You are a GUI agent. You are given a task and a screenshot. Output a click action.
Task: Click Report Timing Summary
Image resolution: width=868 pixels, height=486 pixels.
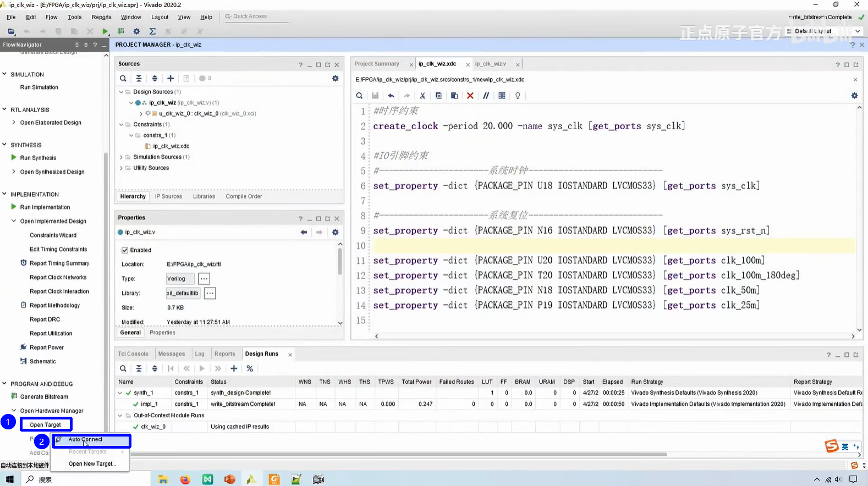[x=59, y=263]
